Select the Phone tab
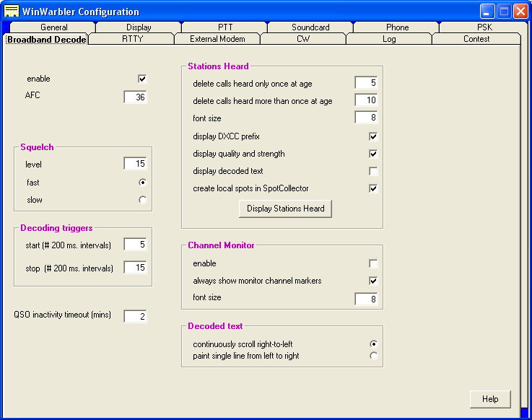532x420 pixels. click(397, 27)
